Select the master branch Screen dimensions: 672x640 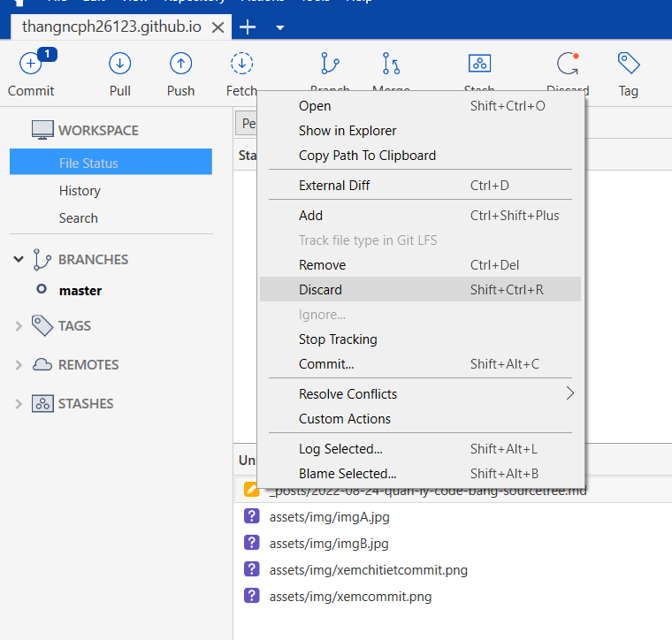pos(80,291)
